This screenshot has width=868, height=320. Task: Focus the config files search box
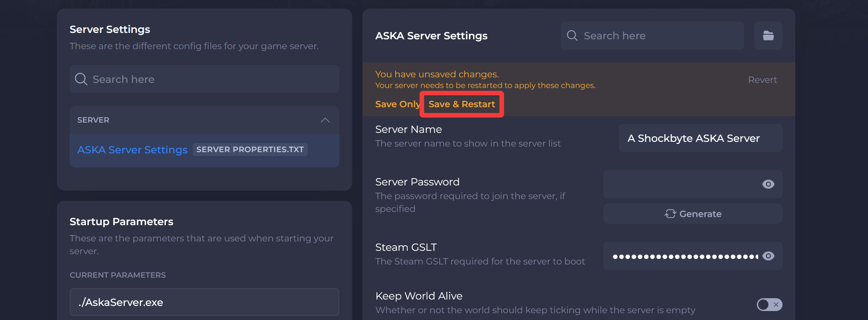pos(204,79)
